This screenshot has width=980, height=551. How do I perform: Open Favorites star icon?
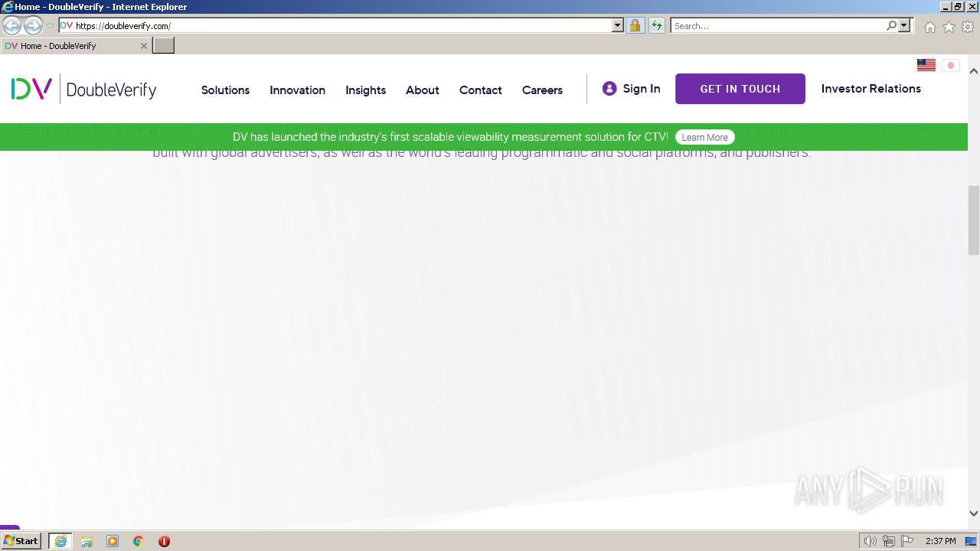click(x=949, y=27)
